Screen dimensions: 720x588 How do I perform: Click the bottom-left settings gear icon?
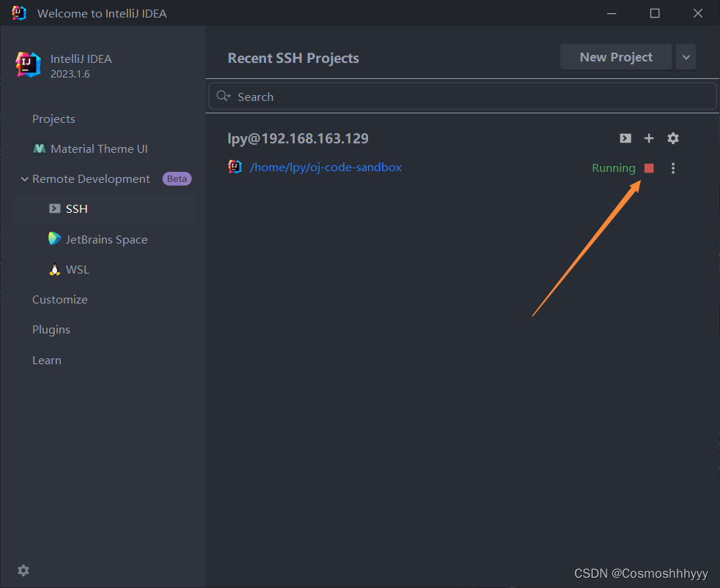(23, 570)
